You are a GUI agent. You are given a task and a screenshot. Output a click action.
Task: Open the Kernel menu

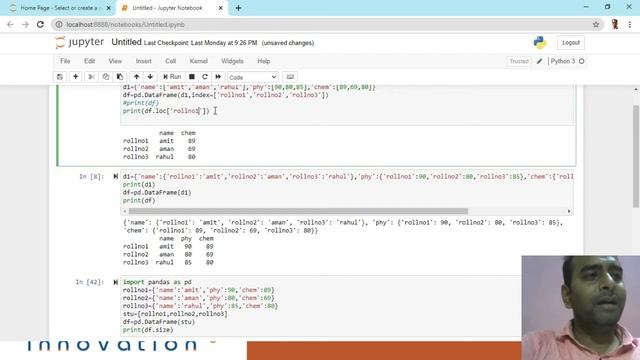(199, 61)
